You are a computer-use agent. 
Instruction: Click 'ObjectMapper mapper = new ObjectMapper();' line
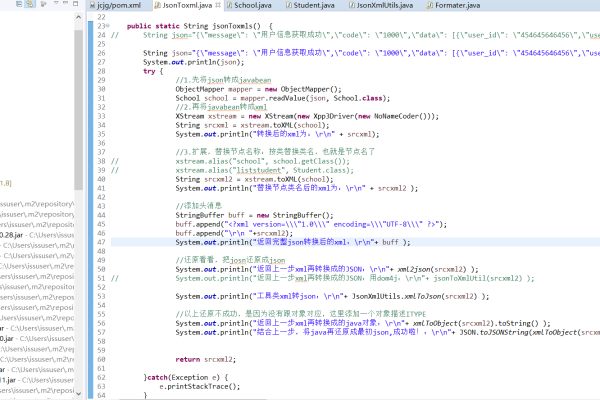(x=258, y=89)
